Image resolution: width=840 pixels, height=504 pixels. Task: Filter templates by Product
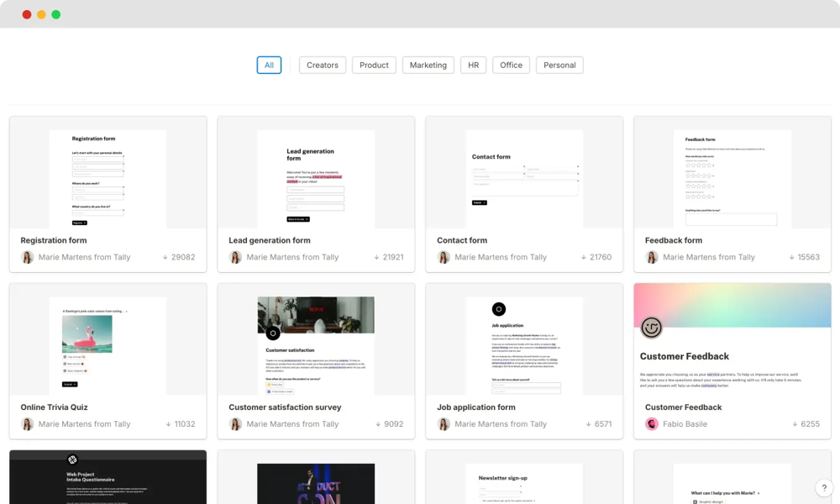374,66
